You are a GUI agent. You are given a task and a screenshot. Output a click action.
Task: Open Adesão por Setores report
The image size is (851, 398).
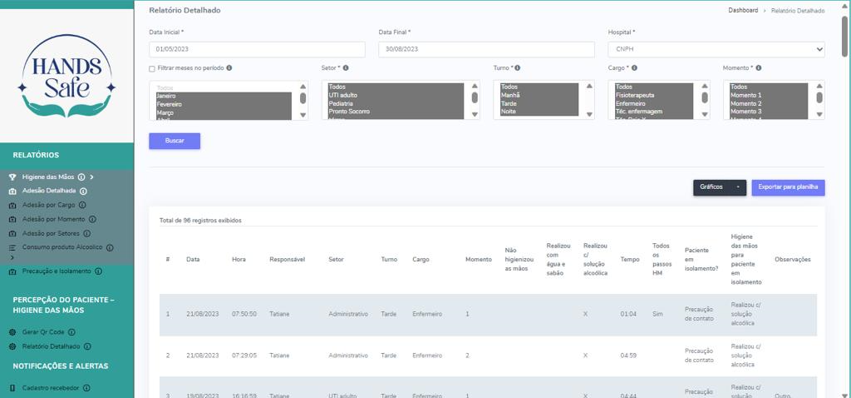tap(51, 233)
